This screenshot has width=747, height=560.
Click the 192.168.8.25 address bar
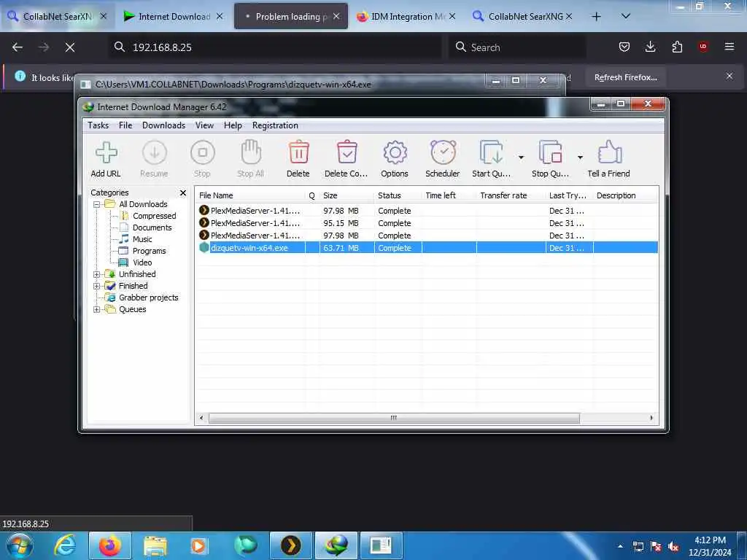pyautogui.click(x=275, y=47)
